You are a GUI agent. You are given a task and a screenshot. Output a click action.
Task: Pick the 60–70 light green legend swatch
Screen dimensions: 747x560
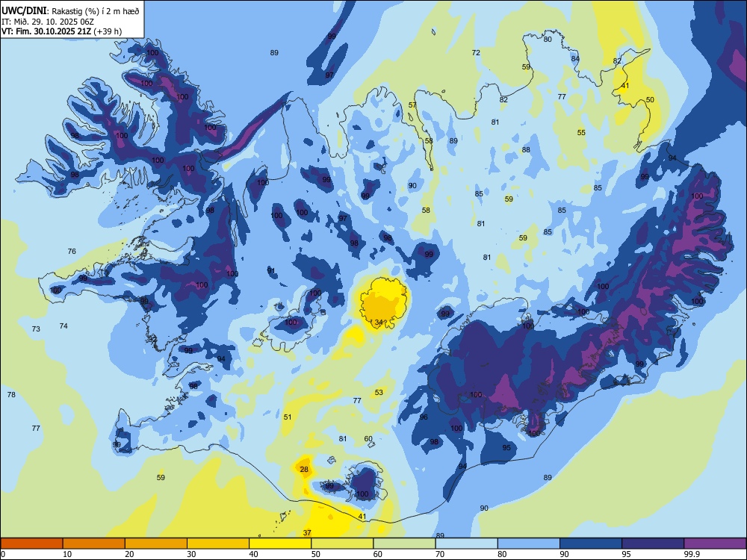pos(404,544)
